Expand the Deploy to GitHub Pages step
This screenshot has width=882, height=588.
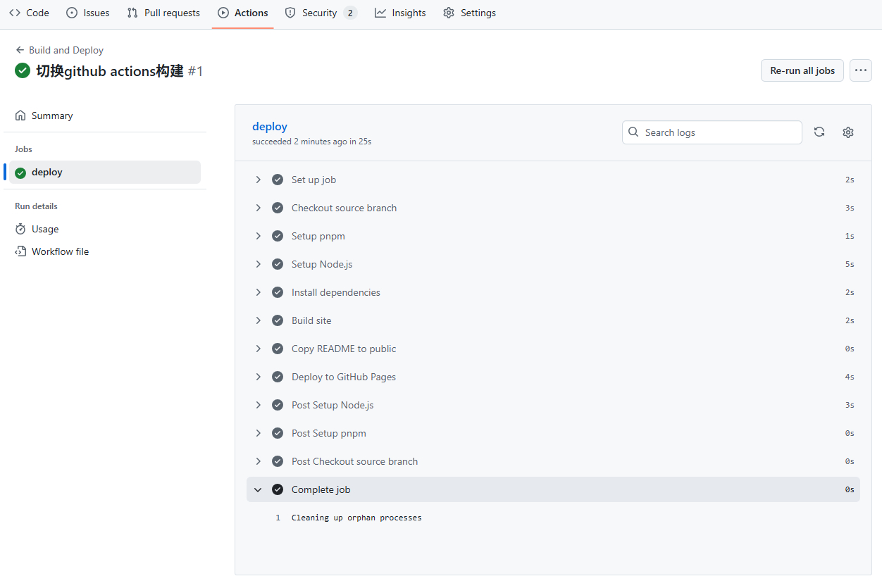click(259, 377)
